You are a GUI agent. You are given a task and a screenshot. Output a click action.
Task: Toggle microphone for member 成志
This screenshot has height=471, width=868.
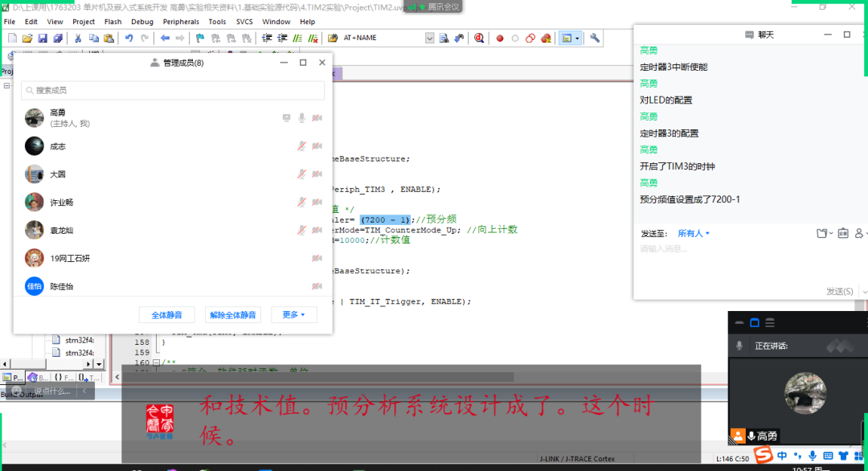[x=301, y=146]
